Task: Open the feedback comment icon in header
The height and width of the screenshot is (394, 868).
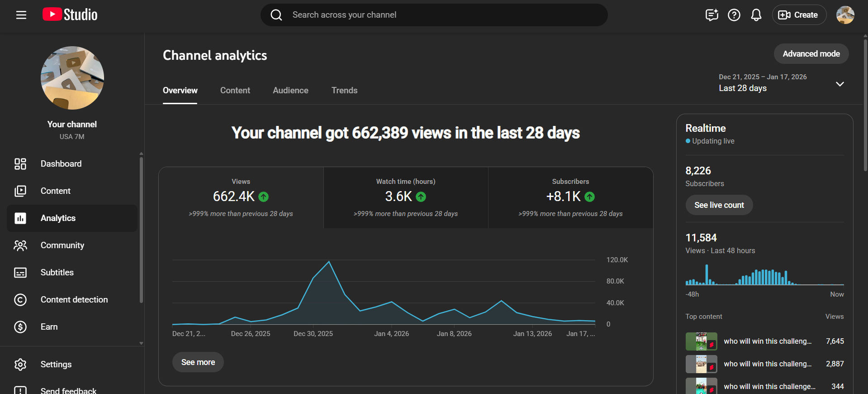Action: [x=711, y=15]
